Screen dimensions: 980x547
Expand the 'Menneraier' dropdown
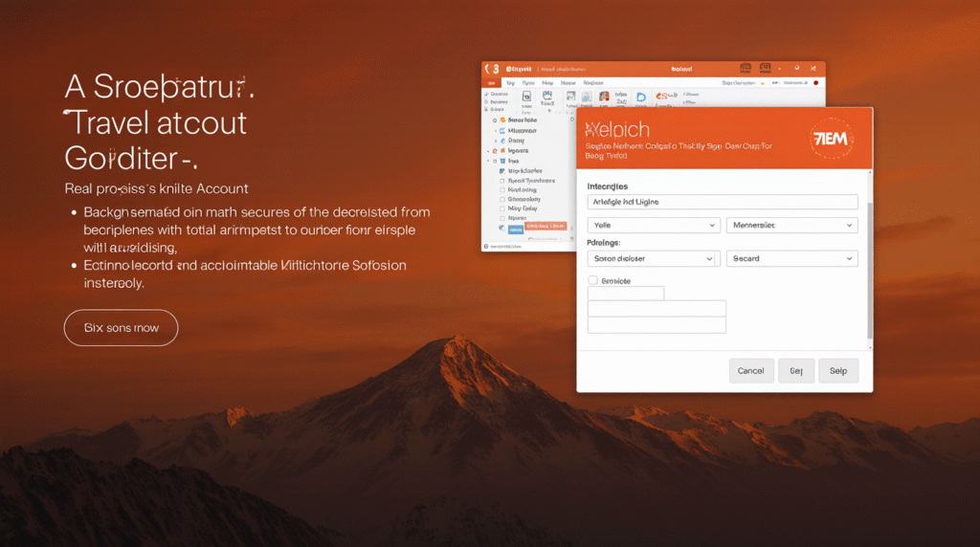791,225
